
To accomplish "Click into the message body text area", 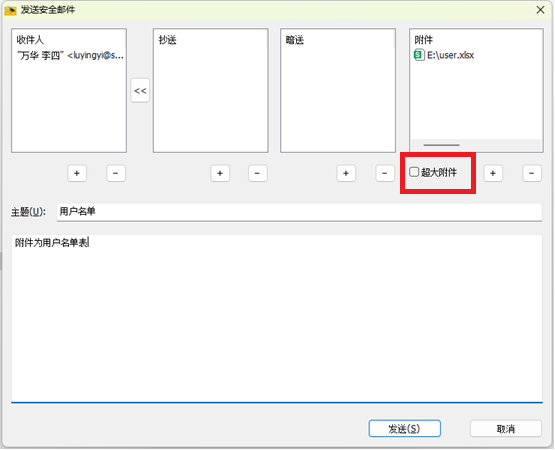I will 277,319.
